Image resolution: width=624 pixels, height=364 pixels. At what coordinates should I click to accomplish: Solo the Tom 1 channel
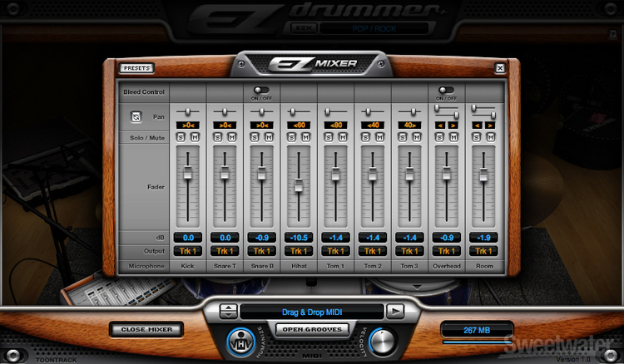(x=329, y=137)
